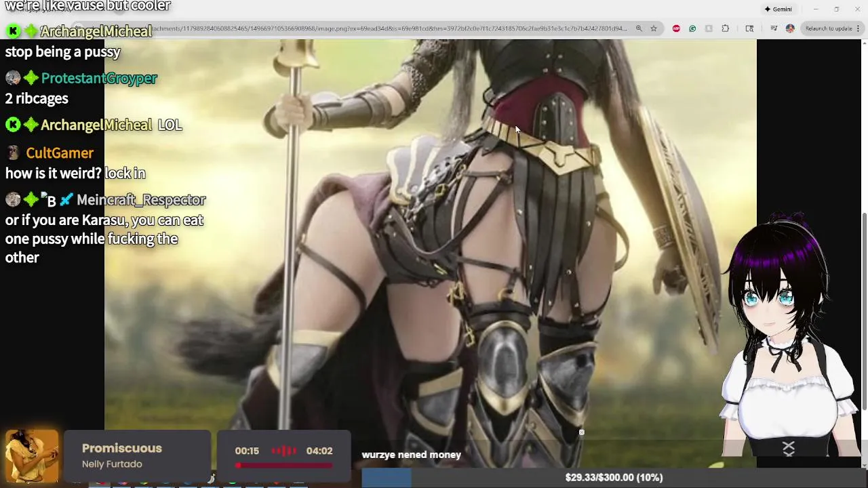Screen dimensions: 868x488
Task: Click the grayed-out extension icon beside Grammarly
Action: 709,28
